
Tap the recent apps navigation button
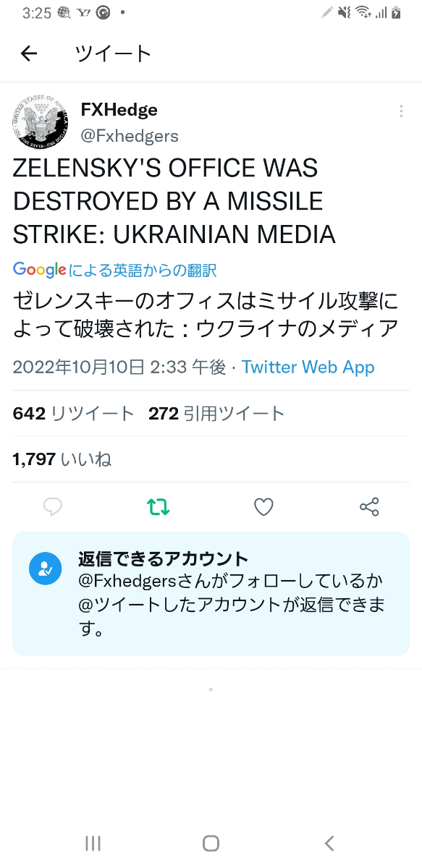(x=92, y=843)
